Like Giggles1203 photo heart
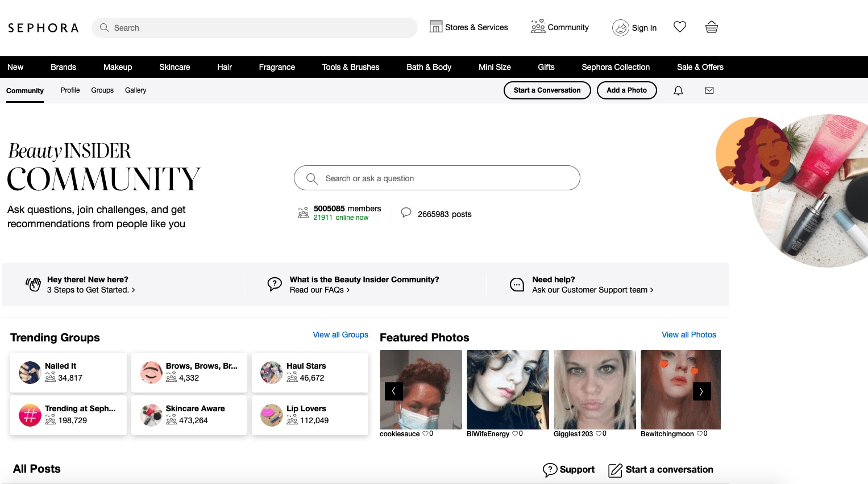868x484 pixels. 599,433
